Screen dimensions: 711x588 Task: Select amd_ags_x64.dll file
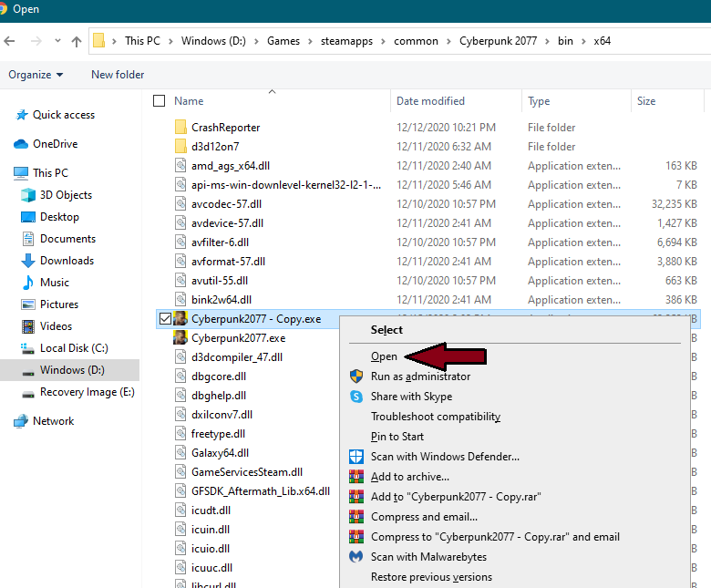231,166
